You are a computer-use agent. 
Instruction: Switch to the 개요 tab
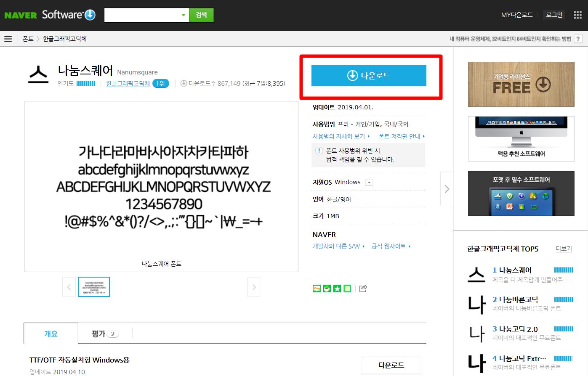(51, 334)
